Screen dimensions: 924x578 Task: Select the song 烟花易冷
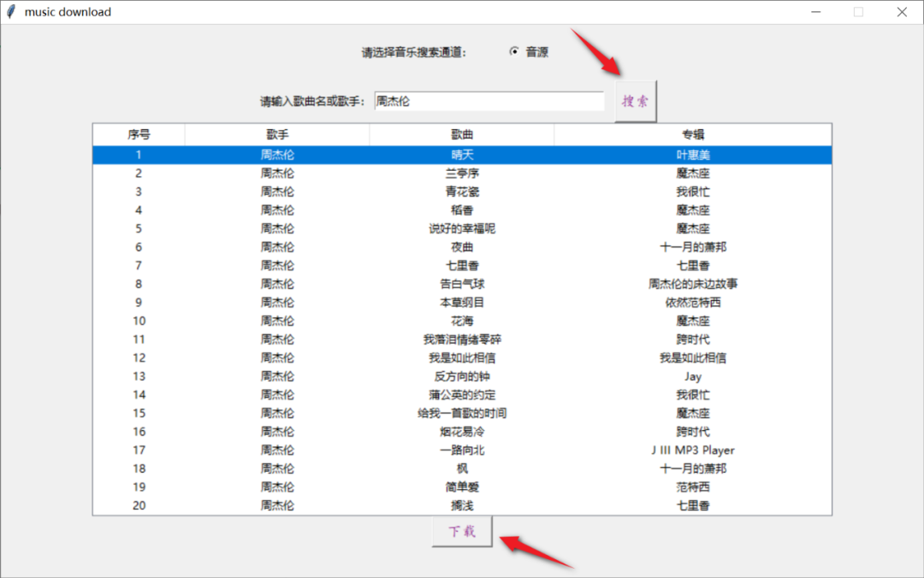click(461, 432)
